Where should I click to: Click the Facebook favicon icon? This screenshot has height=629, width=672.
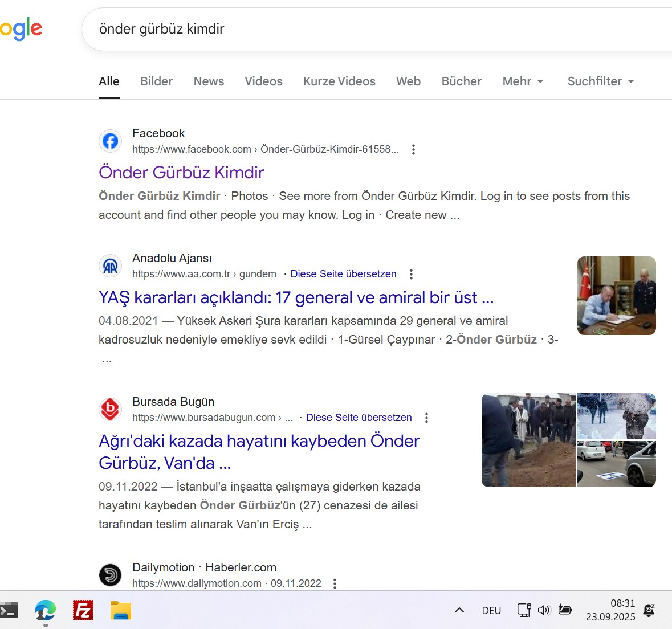111,141
